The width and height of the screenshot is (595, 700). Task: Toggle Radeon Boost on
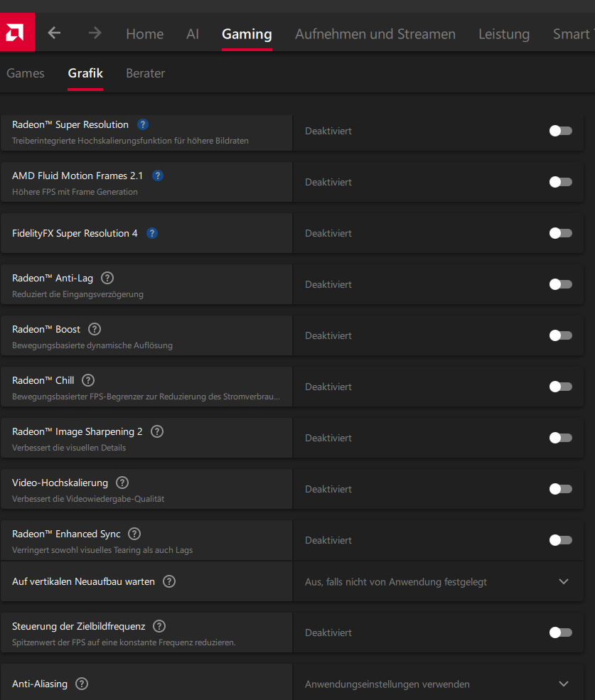click(561, 335)
